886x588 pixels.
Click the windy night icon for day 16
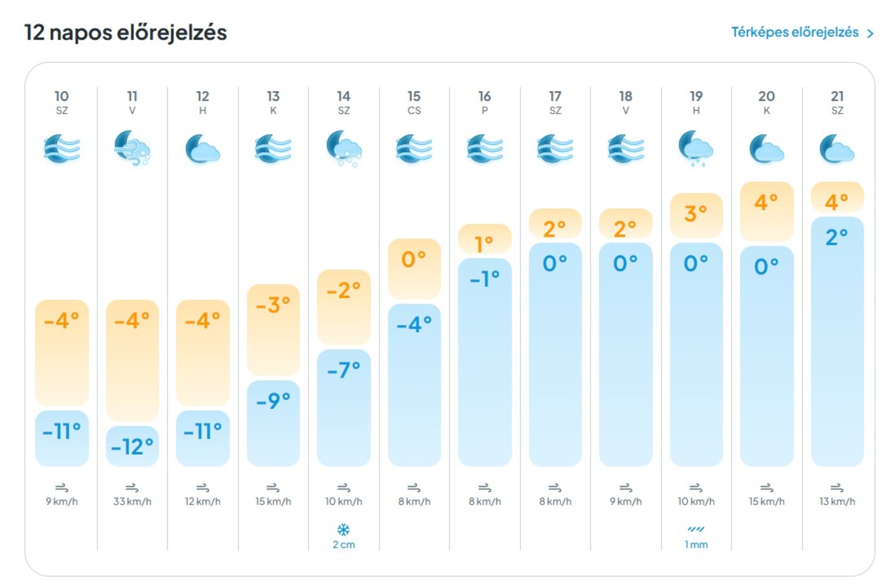tap(485, 148)
